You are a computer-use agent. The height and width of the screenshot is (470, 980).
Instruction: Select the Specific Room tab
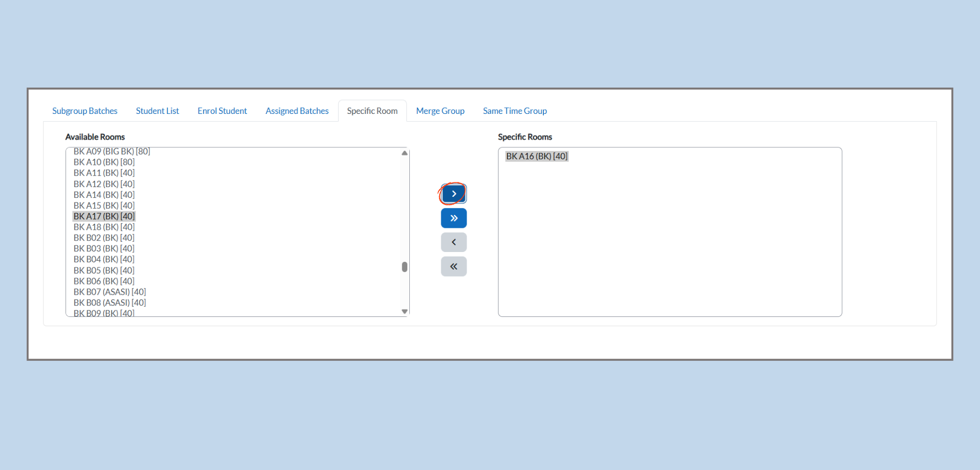click(x=372, y=111)
